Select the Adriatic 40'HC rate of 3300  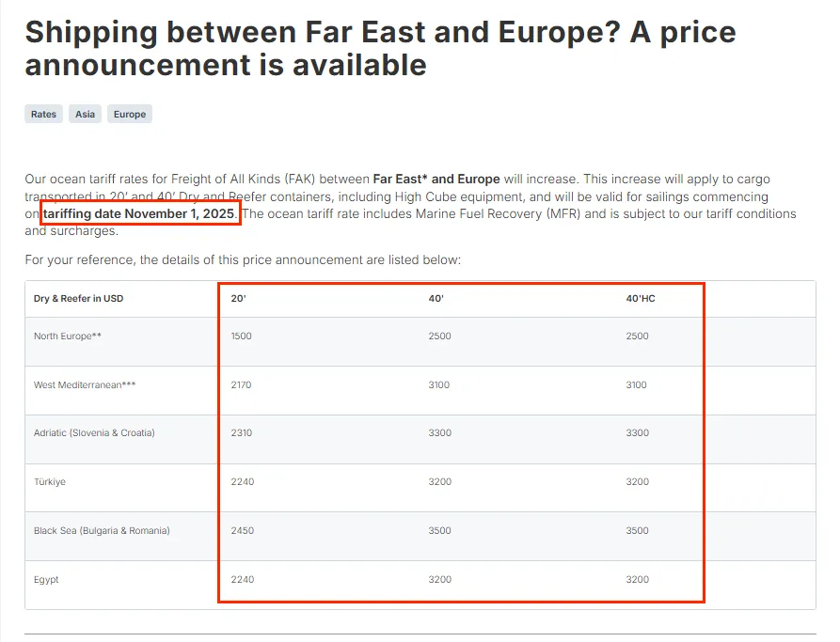pos(637,433)
